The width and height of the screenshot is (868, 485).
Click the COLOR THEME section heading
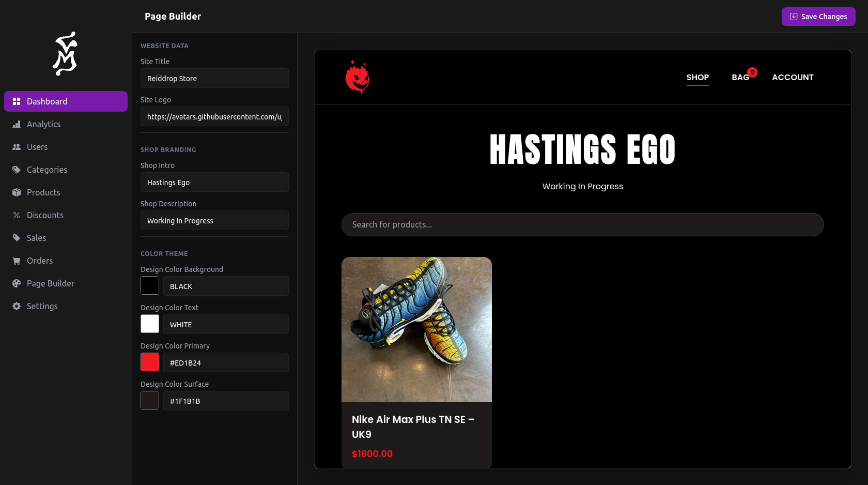(x=164, y=253)
